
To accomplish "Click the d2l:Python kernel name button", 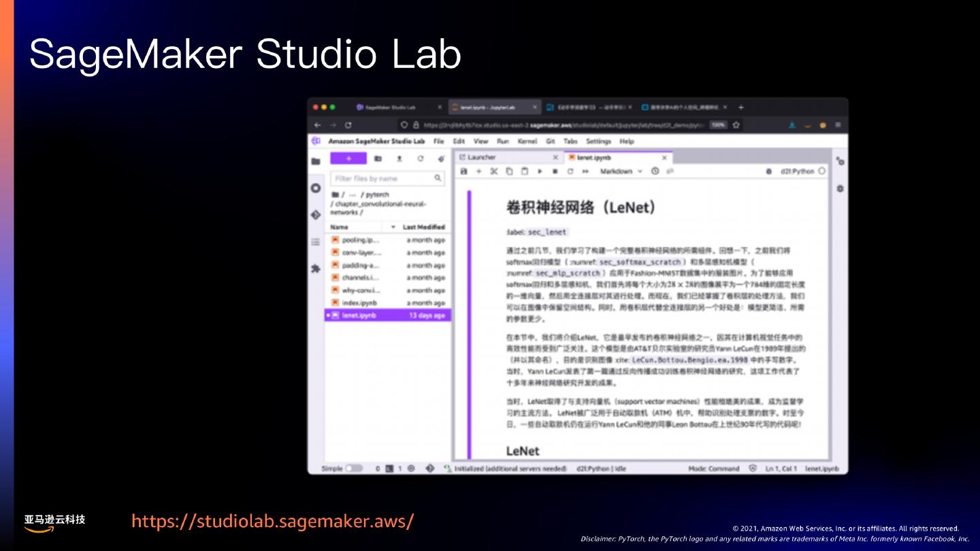I will [x=798, y=171].
